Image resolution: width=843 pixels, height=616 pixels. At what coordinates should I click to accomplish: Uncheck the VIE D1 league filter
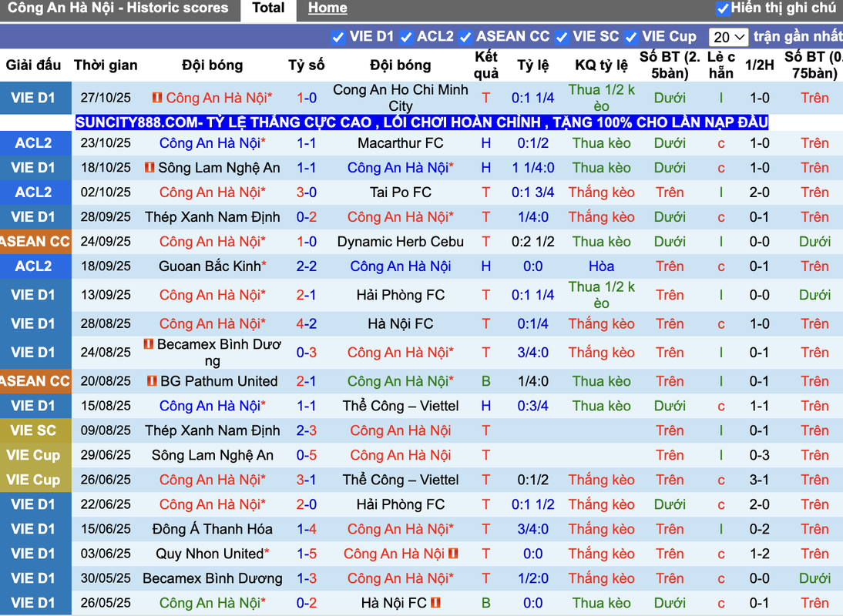pos(338,37)
